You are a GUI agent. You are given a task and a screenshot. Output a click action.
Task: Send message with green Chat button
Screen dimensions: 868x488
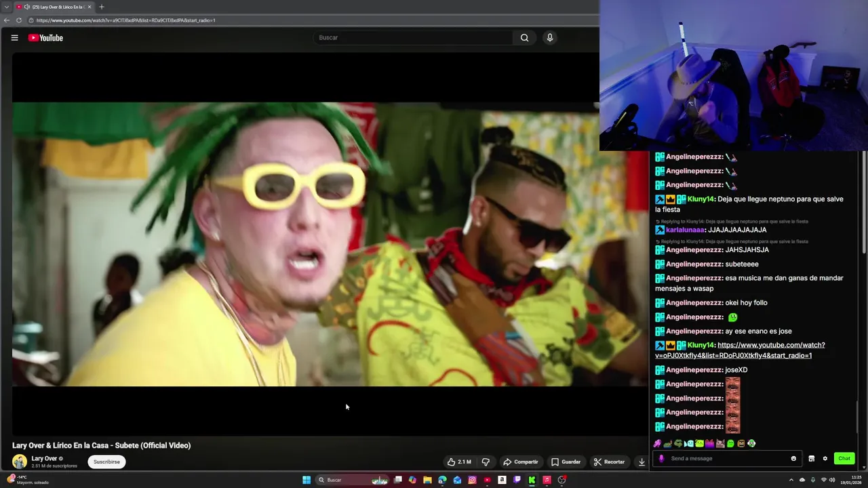844,458
